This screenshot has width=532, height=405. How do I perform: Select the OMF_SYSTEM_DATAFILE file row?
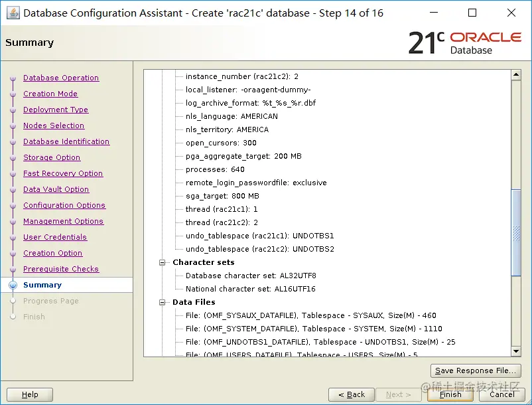[x=314, y=329]
